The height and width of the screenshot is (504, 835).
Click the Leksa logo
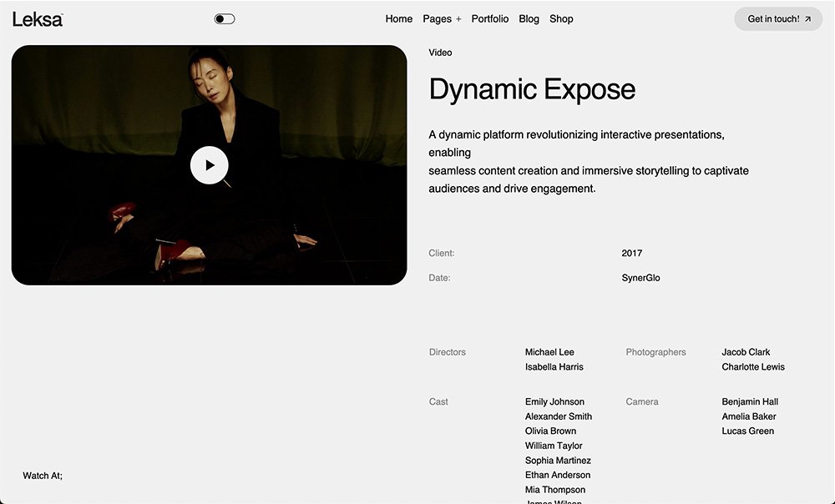click(38, 19)
